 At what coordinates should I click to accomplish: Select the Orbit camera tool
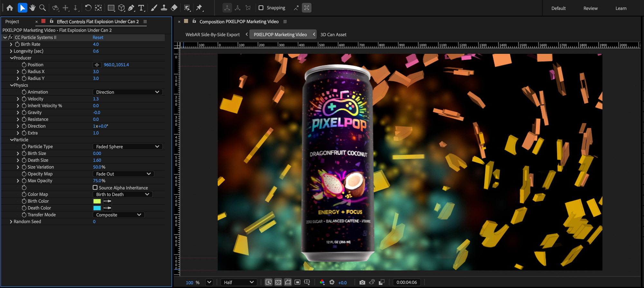pyautogui.click(x=55, y=8)
